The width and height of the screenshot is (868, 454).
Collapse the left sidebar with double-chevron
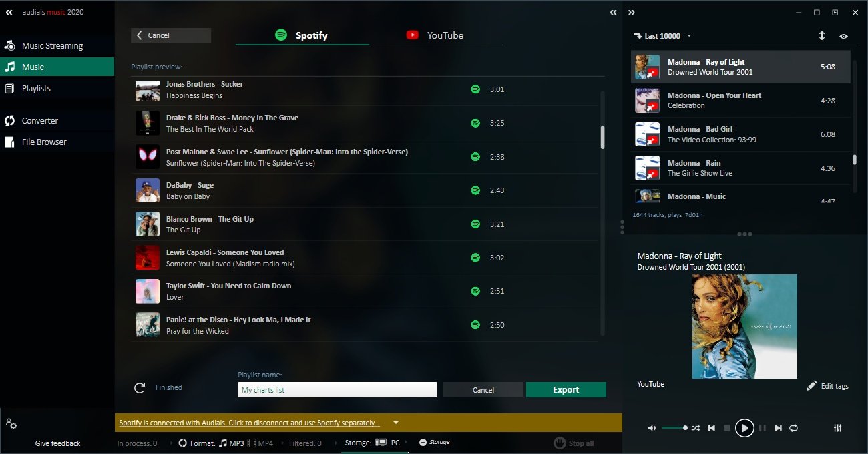click(x=9, y=12)
